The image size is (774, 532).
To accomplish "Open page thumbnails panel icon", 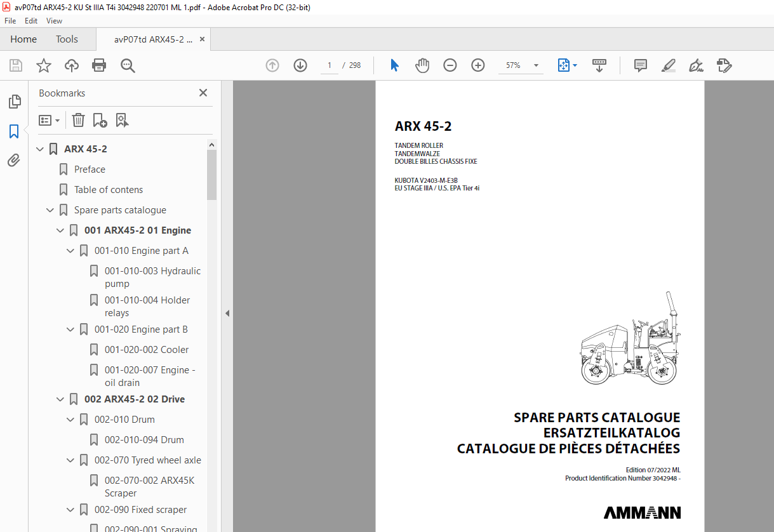I will click(14, 102).
